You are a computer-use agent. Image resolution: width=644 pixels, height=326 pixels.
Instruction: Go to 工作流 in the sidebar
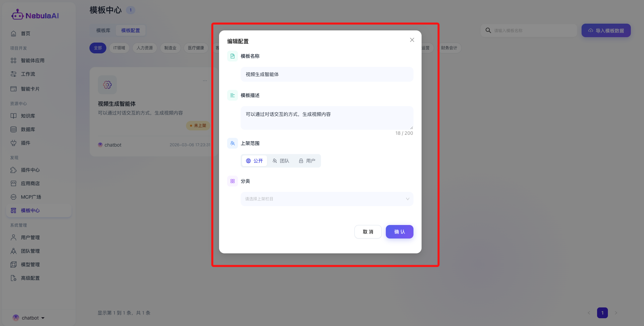(28, 74)
